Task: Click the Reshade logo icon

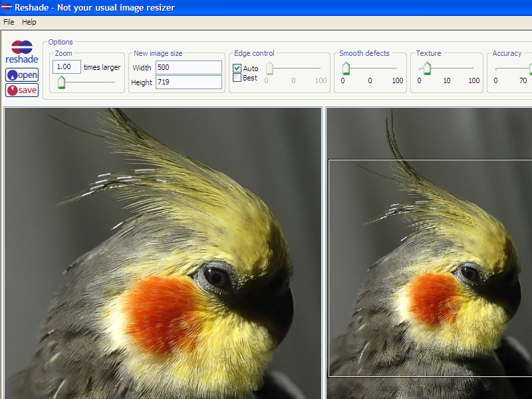Action: (22, 52)
